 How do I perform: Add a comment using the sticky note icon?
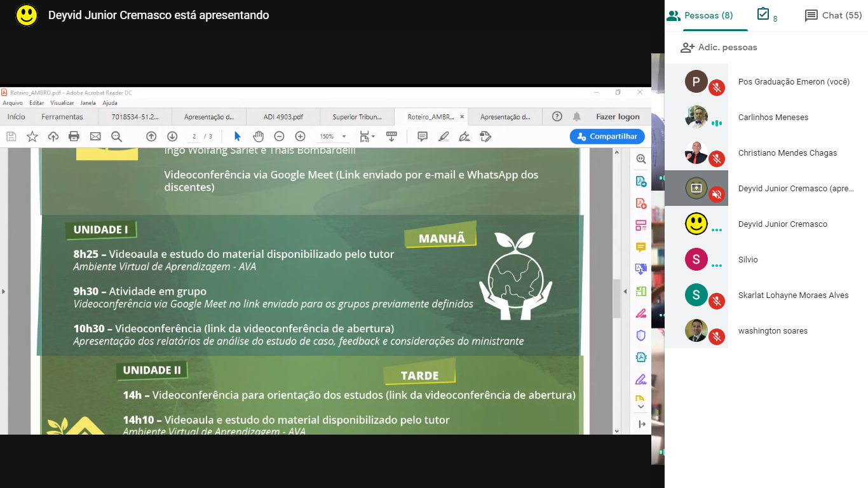pyautogui.click(x=423, y=136)
